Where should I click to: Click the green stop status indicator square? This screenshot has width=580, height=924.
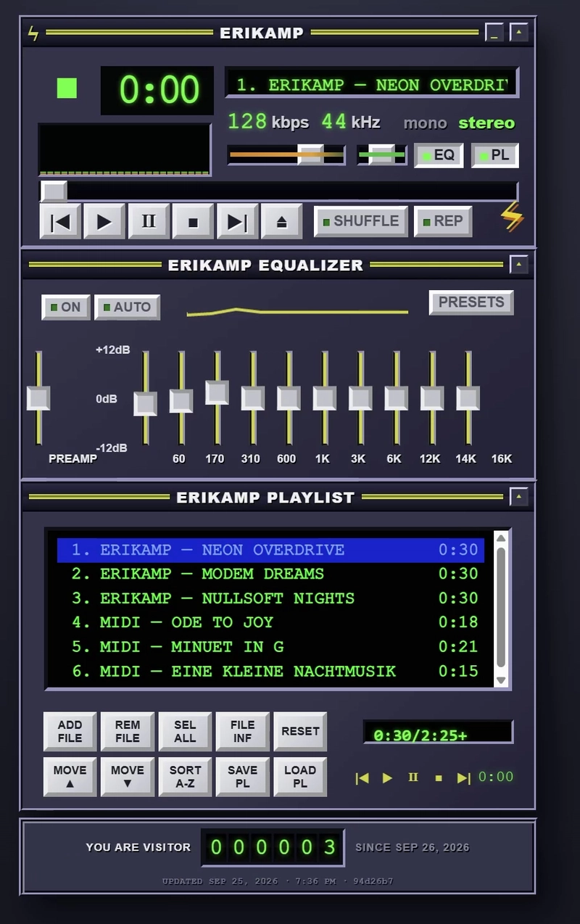click(x=67, y=88)
